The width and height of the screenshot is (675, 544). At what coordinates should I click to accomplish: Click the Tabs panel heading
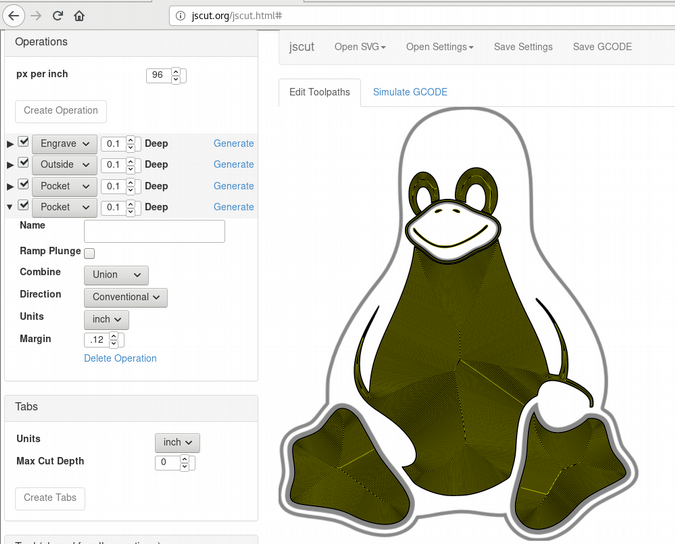pos(26,407)
